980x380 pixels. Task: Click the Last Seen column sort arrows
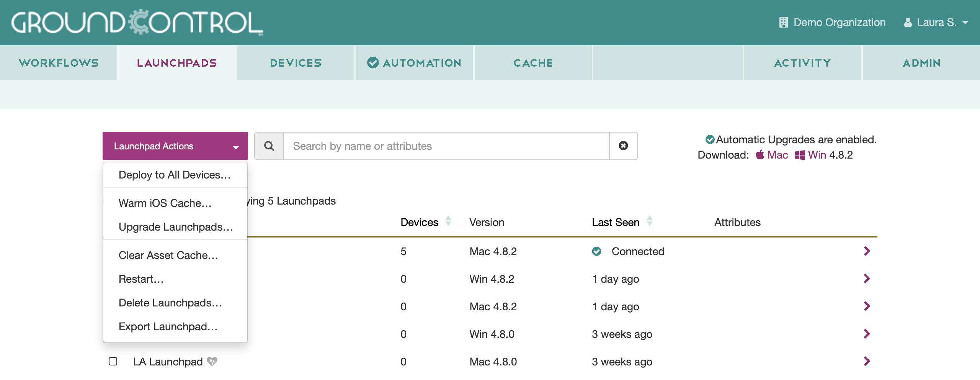(649, 221)
